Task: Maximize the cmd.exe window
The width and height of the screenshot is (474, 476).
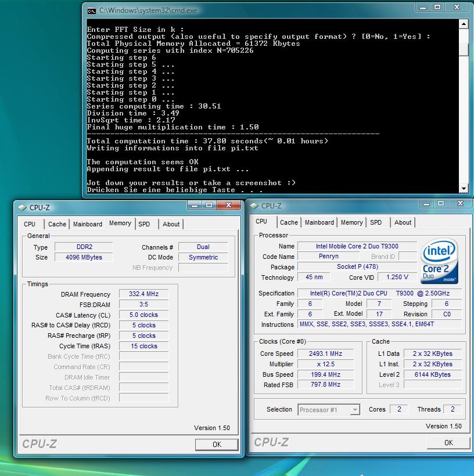Action: [437, 8]
